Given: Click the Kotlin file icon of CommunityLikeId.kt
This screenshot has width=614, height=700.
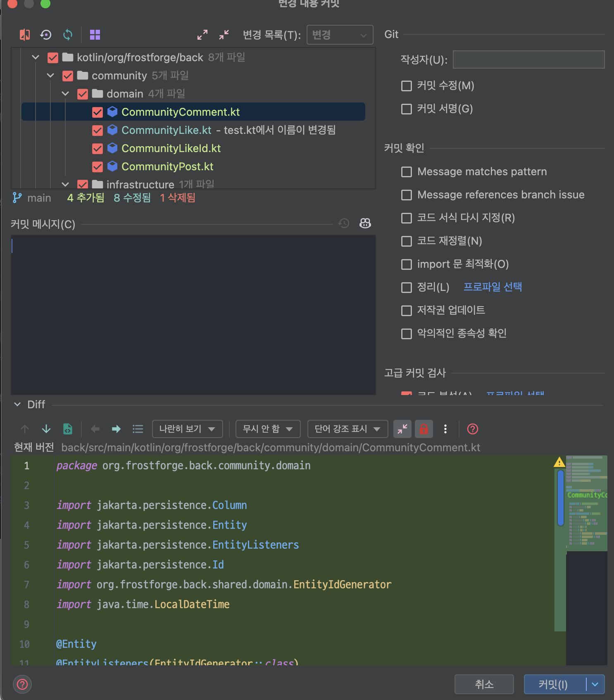Looking at the screenshot, I should (112, 148).
